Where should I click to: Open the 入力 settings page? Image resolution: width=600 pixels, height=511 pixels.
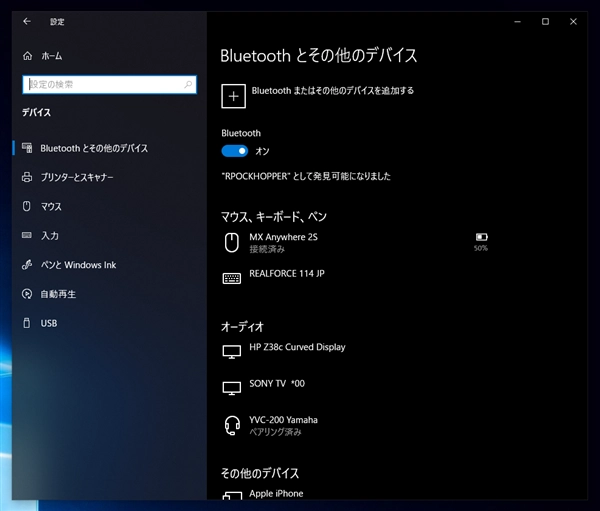pos(50,236)
